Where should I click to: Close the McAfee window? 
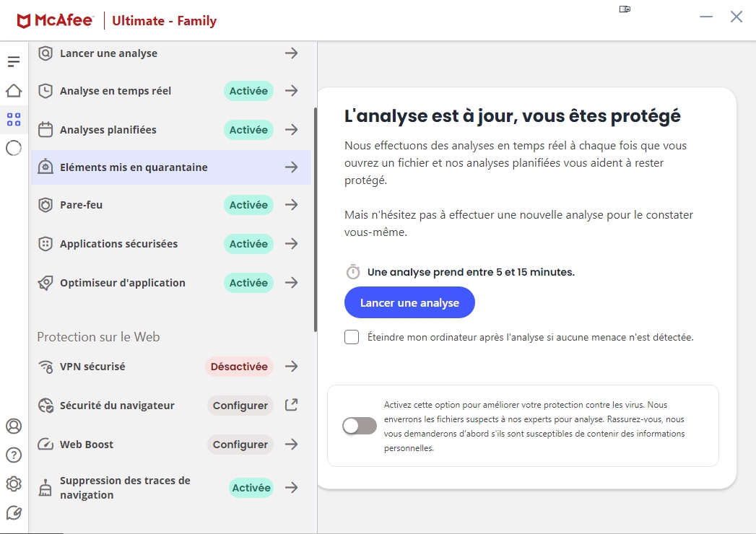(x=737, y=17)
